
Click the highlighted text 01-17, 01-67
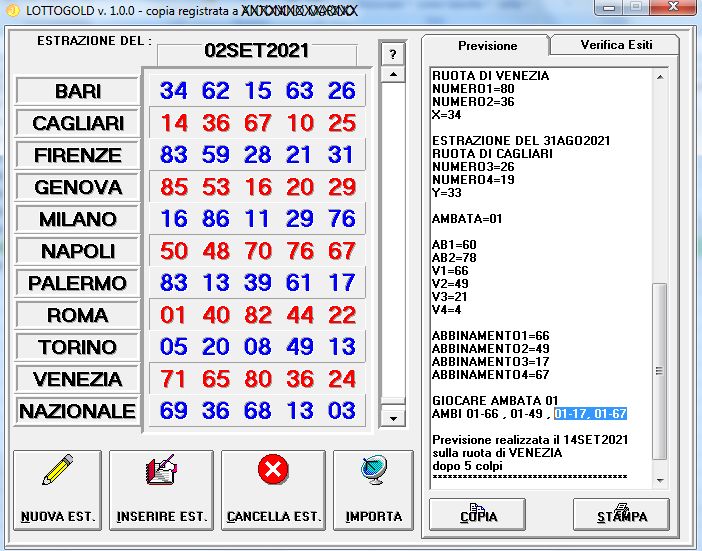[x=590, y=414]
